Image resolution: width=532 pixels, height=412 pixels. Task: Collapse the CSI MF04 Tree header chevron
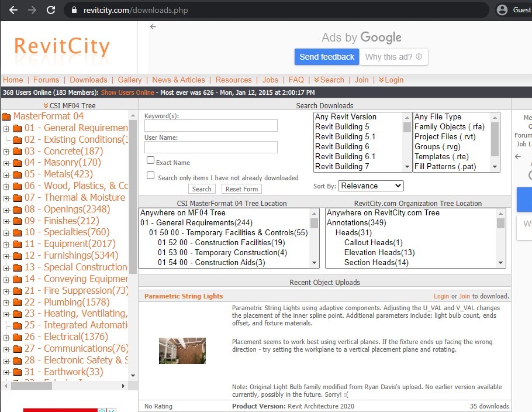pyautogui.click(x=45, y=105)
